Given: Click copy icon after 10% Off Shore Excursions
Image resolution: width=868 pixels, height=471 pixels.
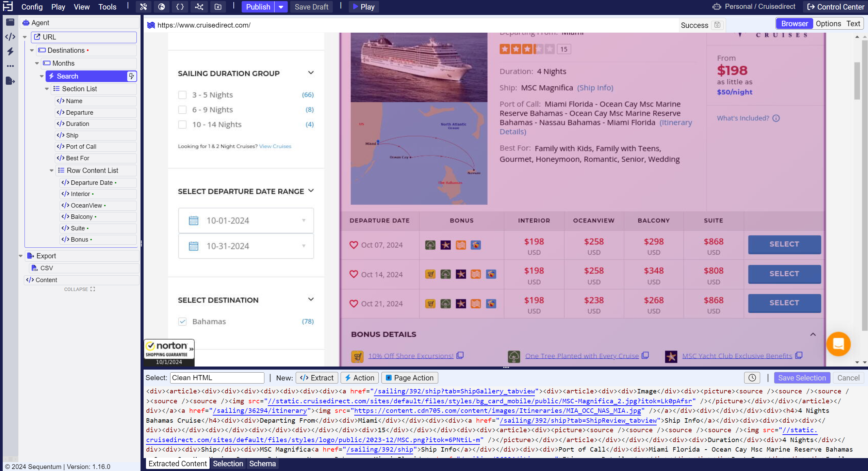Looking at the screenshot, I should 460,355.
